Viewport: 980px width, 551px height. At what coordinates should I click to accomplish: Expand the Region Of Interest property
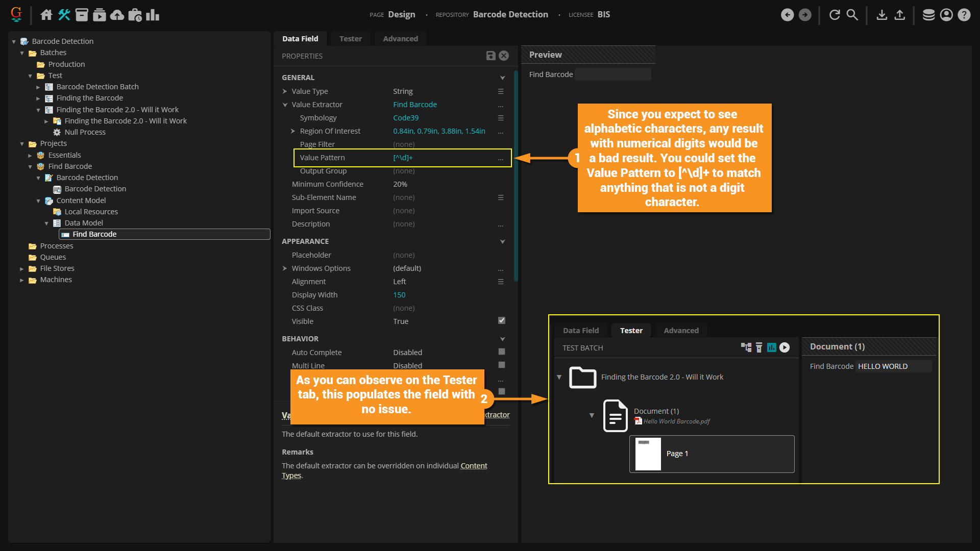[x=293, y=131]
